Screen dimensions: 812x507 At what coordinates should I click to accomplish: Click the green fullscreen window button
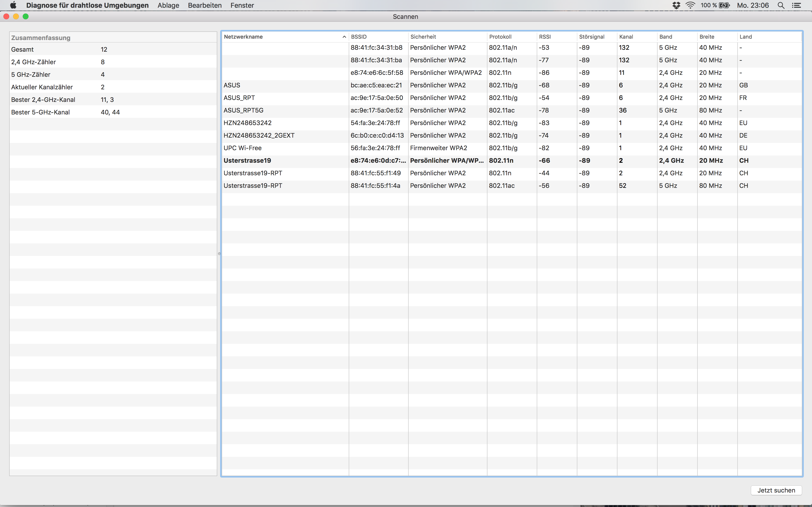[x=26, y=16]
